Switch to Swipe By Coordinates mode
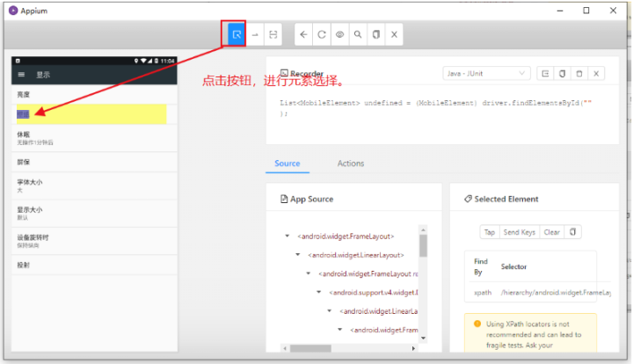 255,34
